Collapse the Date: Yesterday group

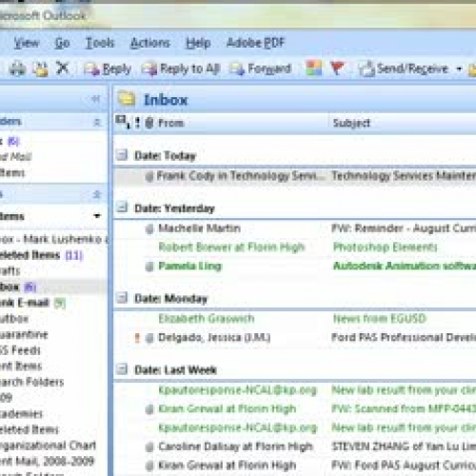click(122, 208)
